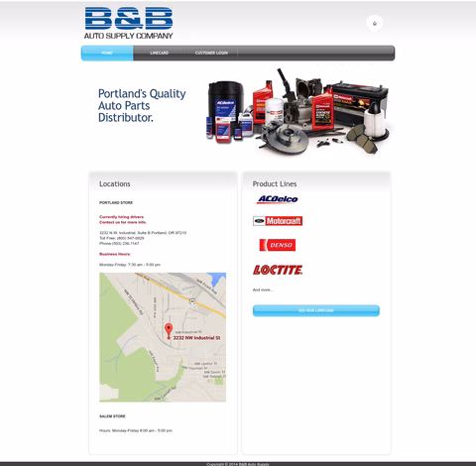476x466 pixels.
Task: Click the Portland store street address line
Action: (143, 233)
